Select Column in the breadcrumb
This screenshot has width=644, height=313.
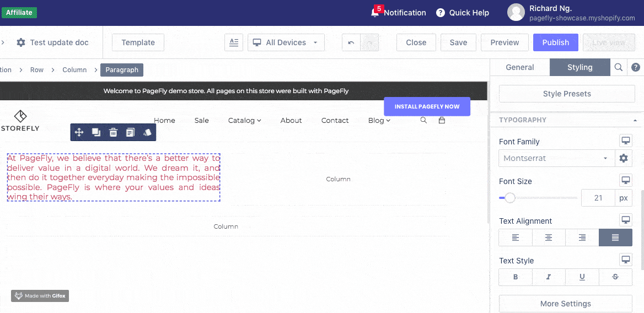[x=74, y=70]
